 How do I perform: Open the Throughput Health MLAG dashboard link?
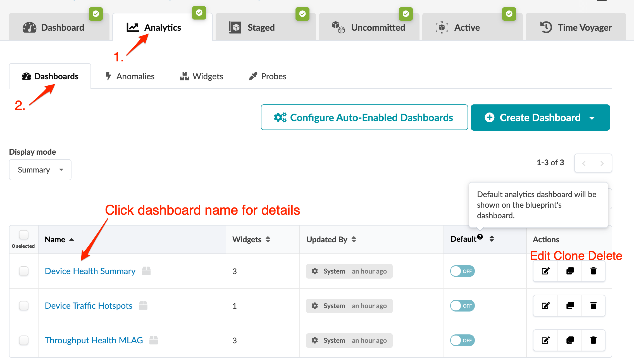[x=94, y=340]
